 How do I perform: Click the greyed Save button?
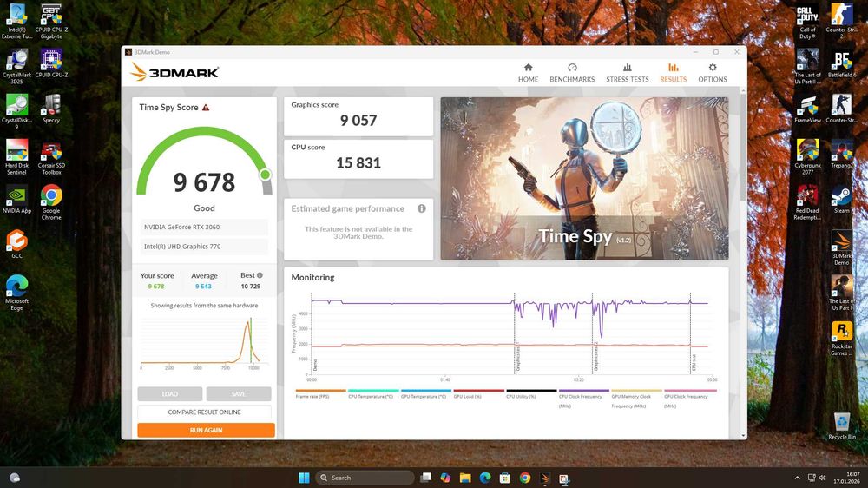[x=239, y=394]
